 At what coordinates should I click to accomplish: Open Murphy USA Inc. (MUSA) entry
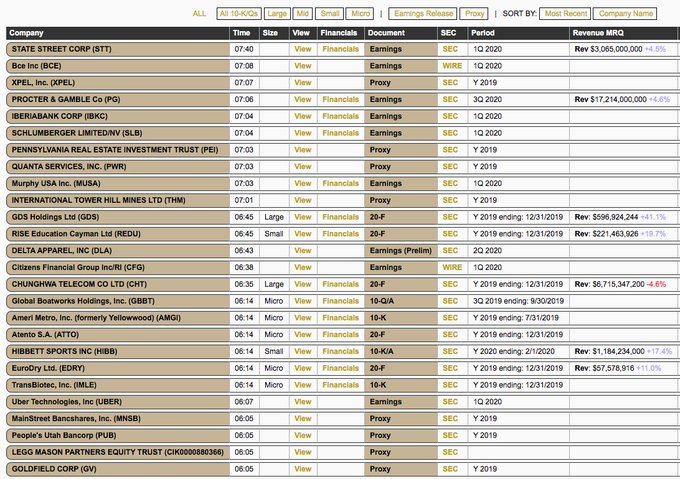[x=118, y=183]
